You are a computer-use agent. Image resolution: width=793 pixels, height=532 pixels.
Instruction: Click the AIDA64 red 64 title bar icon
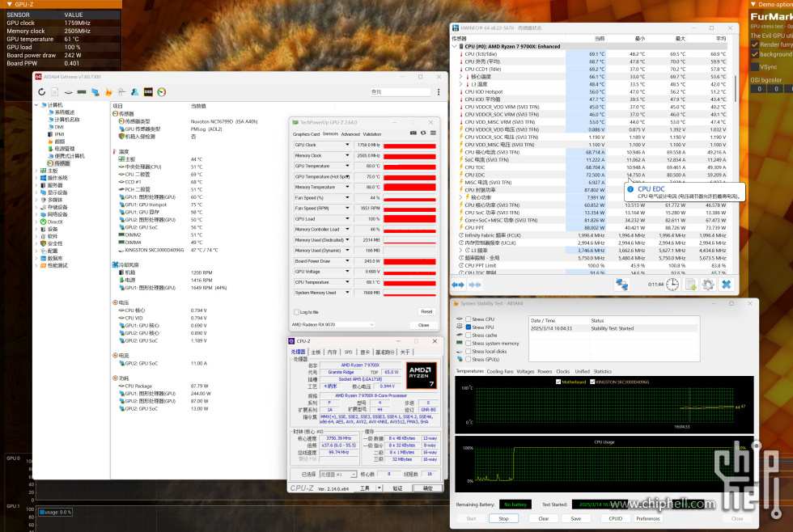(x=38, y=77)
